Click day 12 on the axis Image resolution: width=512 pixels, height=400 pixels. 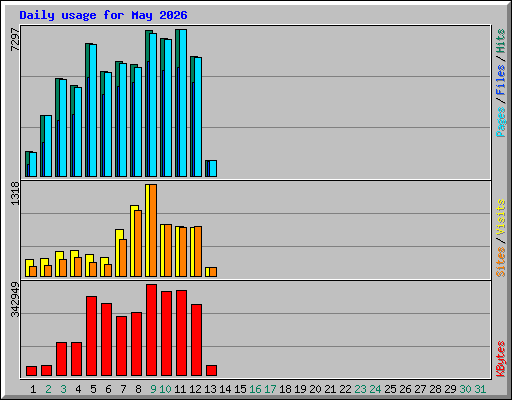point(195,389)
